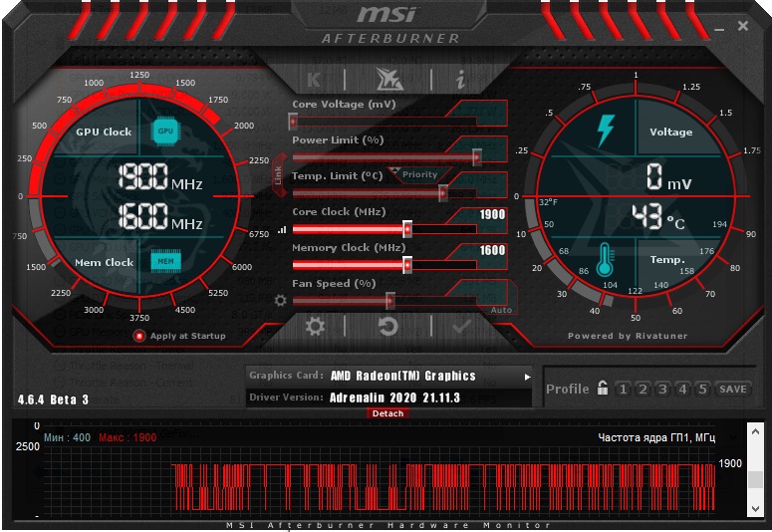The width and height of the screenshot is (772, 532).
Task: Open settings with bottom gear icon
Action: point(315,326)
